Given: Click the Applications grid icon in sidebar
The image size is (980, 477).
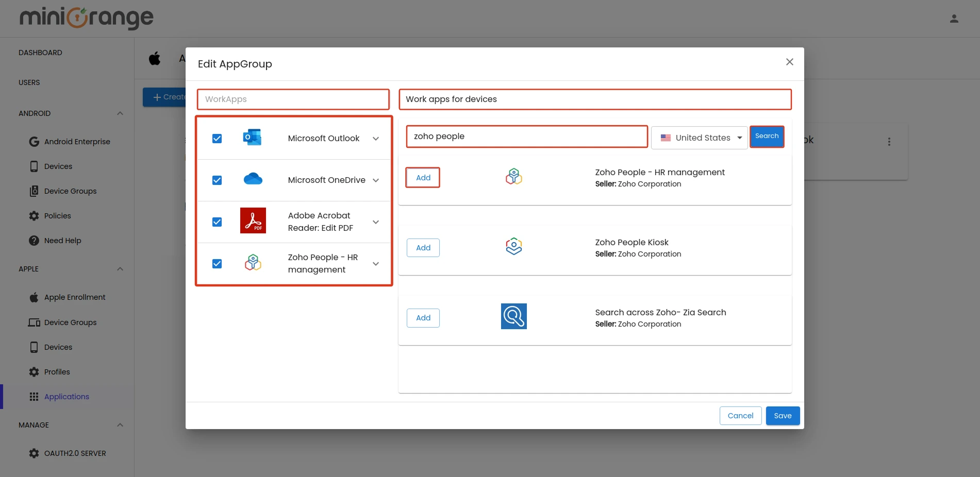Looking at the screenshot, I should tap(34, 397).
